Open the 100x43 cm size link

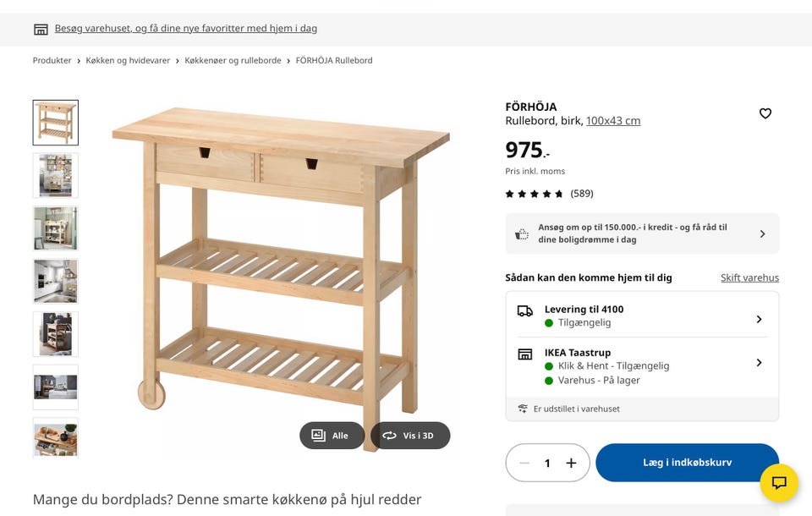coord(613,121)
